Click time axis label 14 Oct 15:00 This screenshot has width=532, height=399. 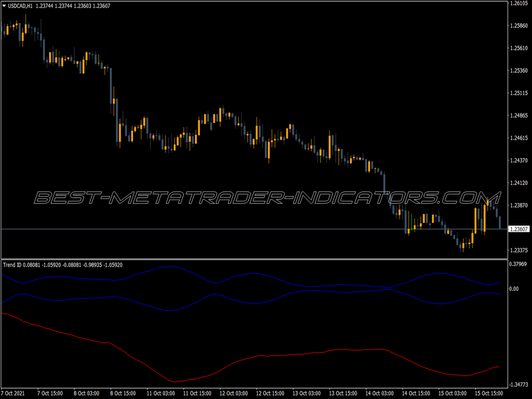point(416,393)
